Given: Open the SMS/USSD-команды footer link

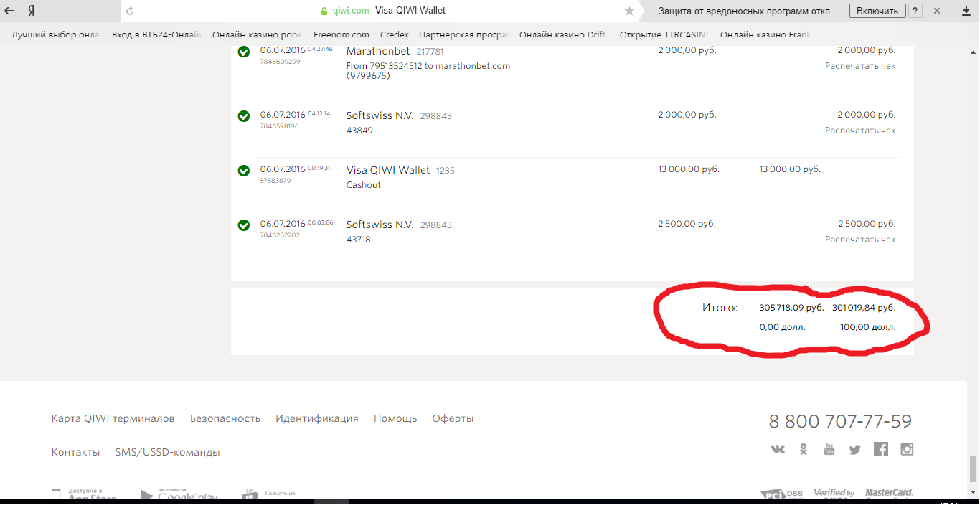Looking at the screenshot, I should [168, 452].
